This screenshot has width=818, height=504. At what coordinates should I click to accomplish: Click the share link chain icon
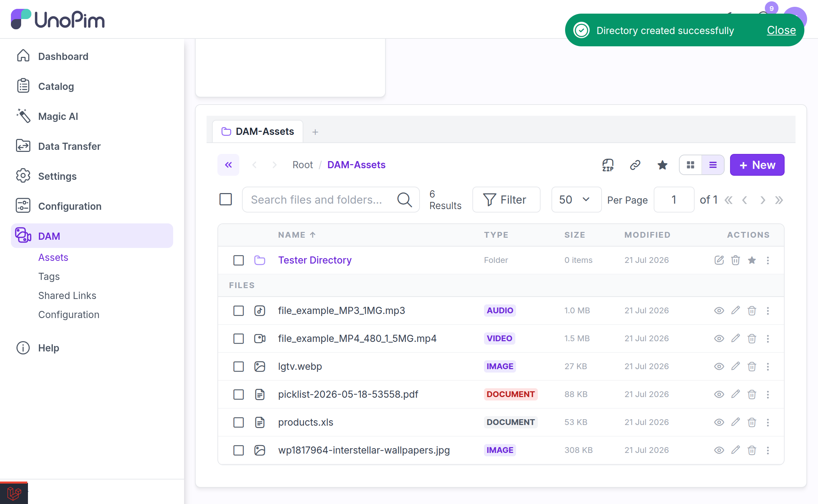635,165
